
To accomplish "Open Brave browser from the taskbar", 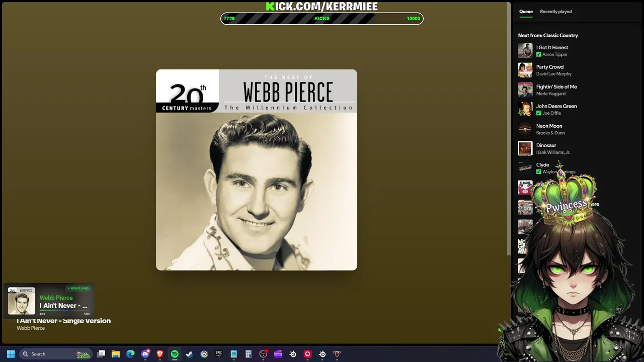I will [160, 354].
